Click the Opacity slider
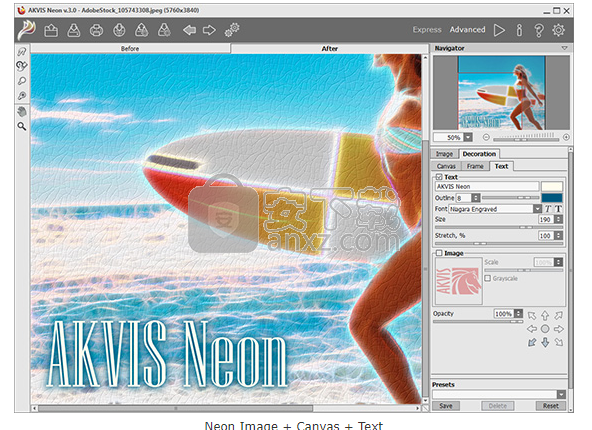The height and width of the screenshot is (430, 592). tap(478, 322)
